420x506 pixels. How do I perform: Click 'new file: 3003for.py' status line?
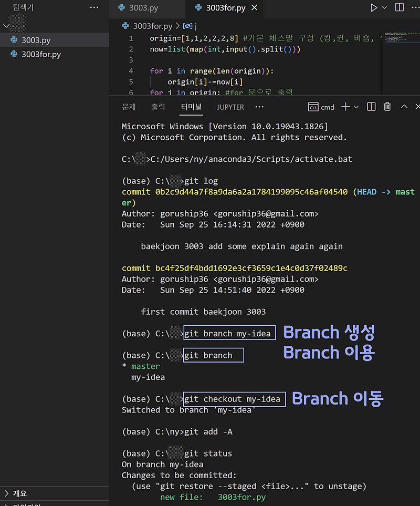pos(213,497)
